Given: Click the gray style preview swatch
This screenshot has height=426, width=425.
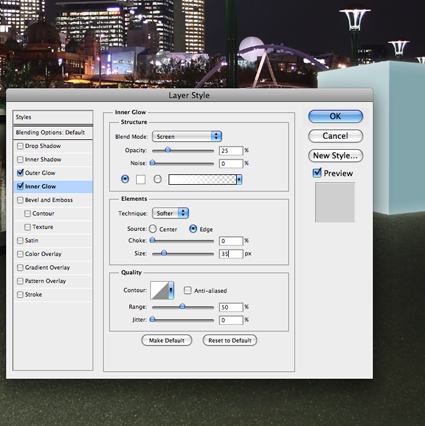Looking at the screenshot, I should point(335,202).
